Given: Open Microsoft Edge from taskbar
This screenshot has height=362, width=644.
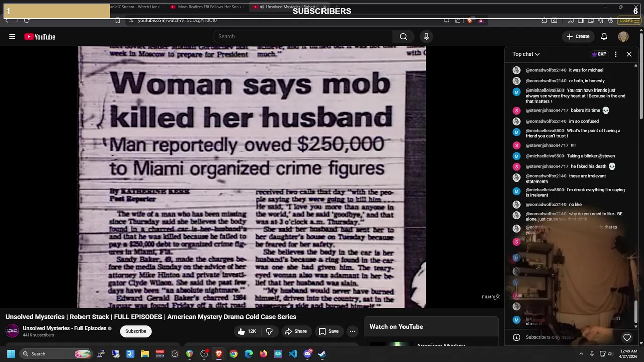Looking at the screenshot, I should click(x=249, y=354).
